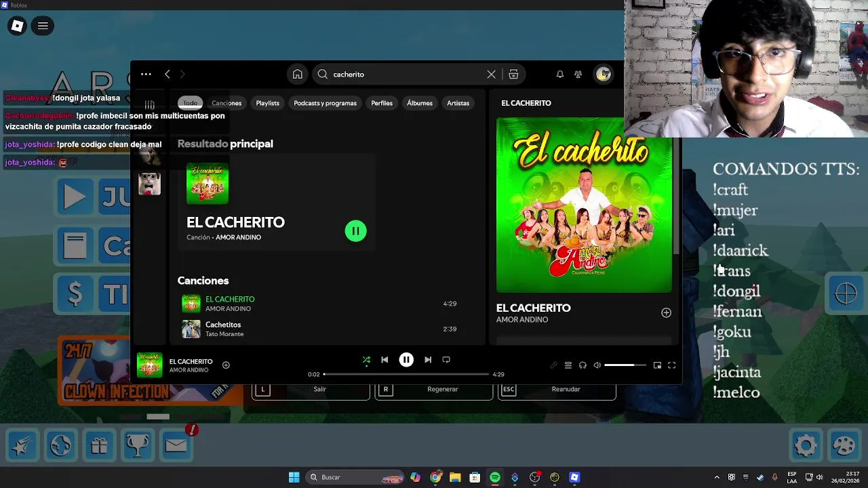
Task: Enter Spotify full screen mode
Action: coord(671,365)
